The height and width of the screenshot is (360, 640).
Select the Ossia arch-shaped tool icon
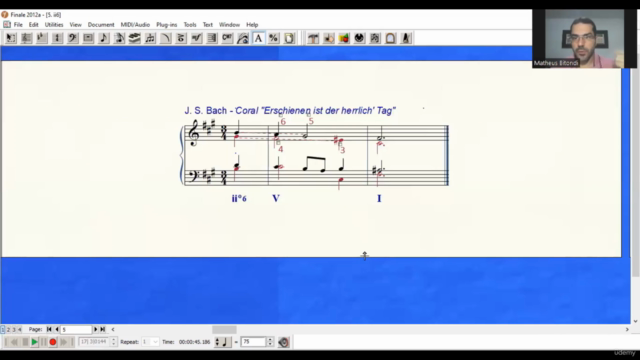[391, 38]
